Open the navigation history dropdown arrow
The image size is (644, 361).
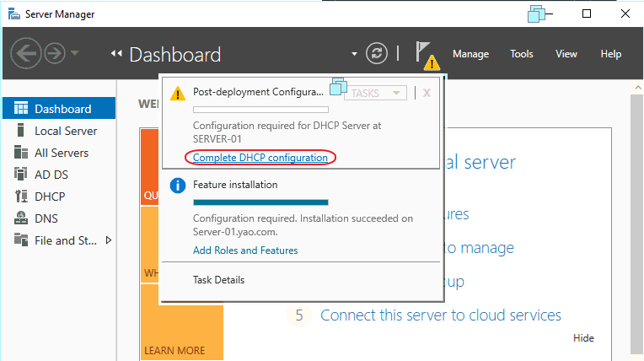coord(76,54)
